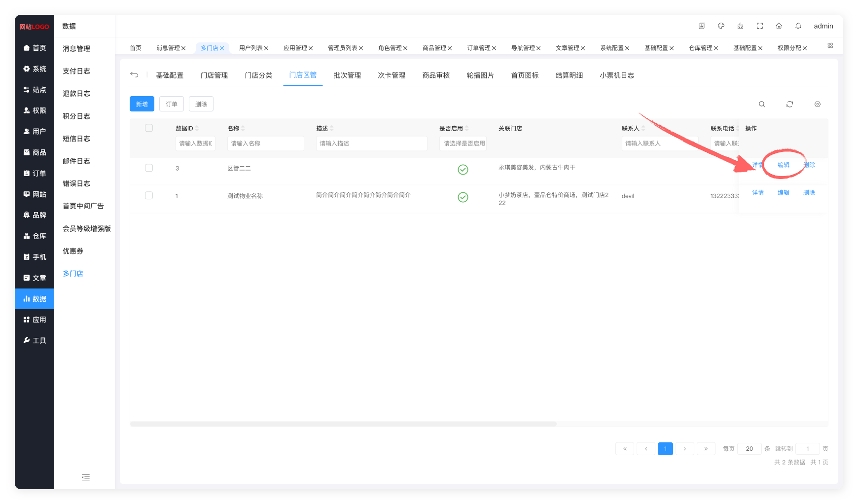Click the theme palette icon in header
The width and height of the screenshot is (858, 504).
[x=721, y=26]
